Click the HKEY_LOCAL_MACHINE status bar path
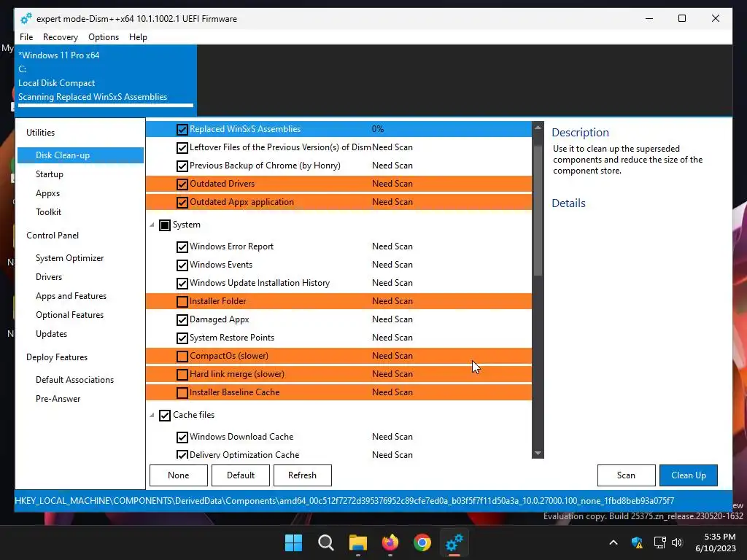 click(x=344, y=501)
